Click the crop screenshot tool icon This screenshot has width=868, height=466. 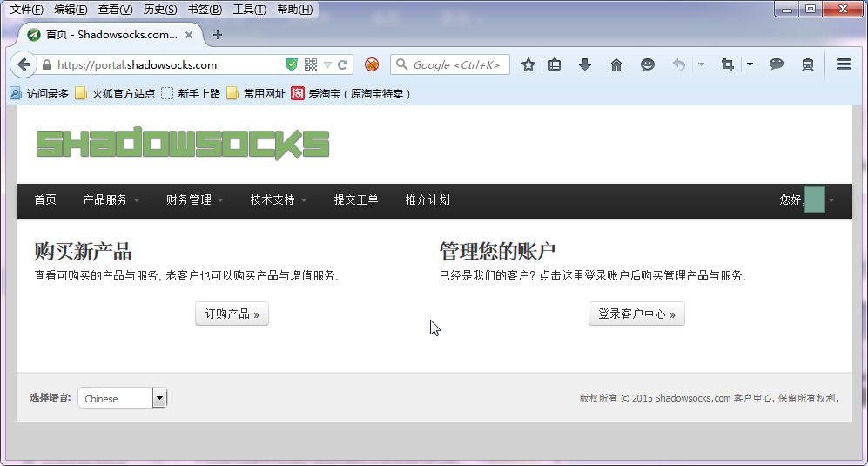[x=727, y=64]
